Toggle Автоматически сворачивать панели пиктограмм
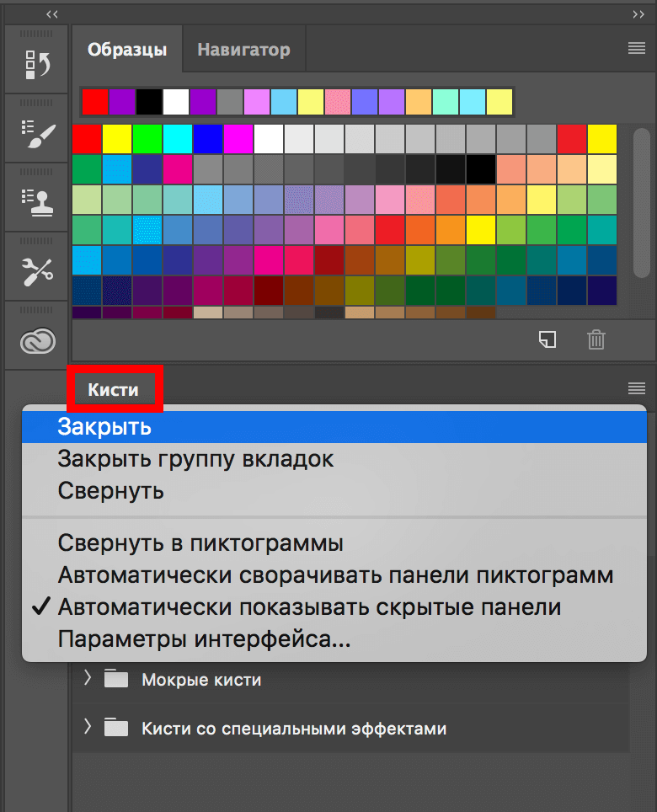 pyautogui.click(x=334, y=575)
